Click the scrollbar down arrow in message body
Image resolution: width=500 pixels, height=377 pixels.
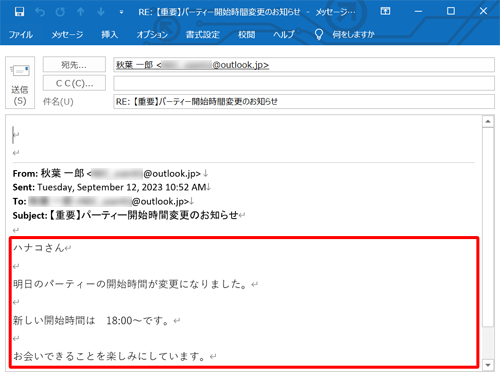click(488, 365)
